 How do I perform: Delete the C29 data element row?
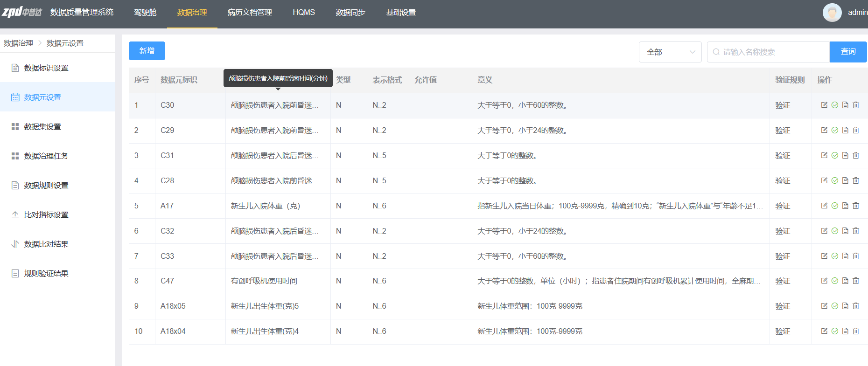point(856,130)
